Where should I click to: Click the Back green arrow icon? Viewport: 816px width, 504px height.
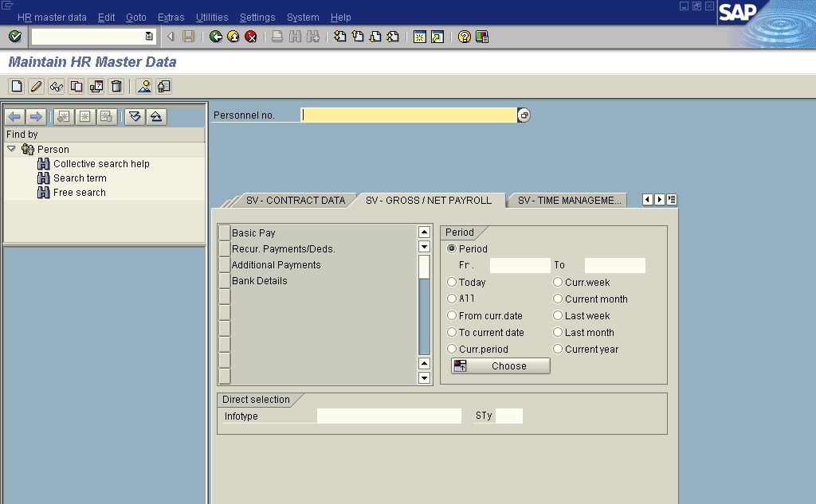[x=215, y=36]
